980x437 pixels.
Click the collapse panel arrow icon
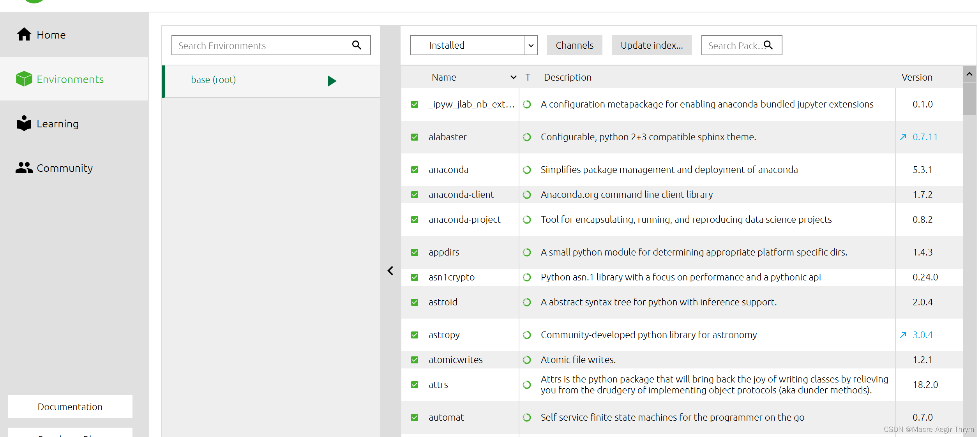pos(390,270)
